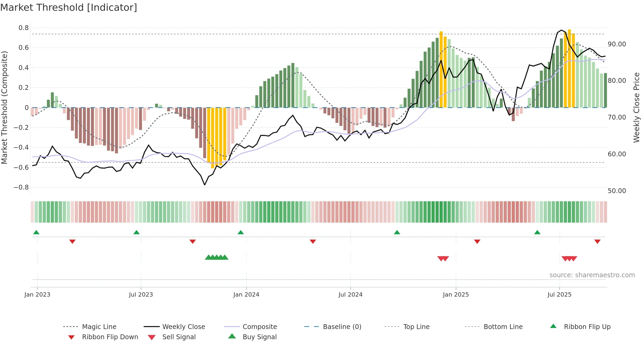Click the Jul 2023 x-axis label
Image resolution: width=644 pixels, height=362 pixels.
[141, 294]
